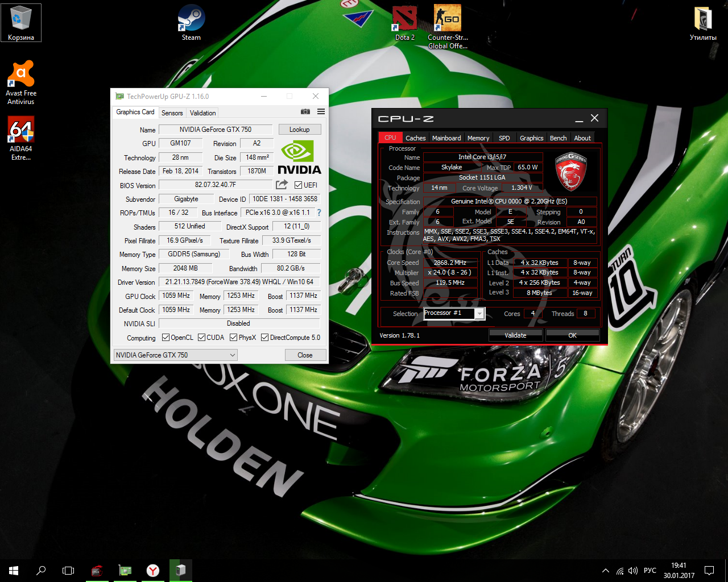Open taskbar Search magnifier
The height and width of the screenshot is (582, 728).
coord(41,571)
